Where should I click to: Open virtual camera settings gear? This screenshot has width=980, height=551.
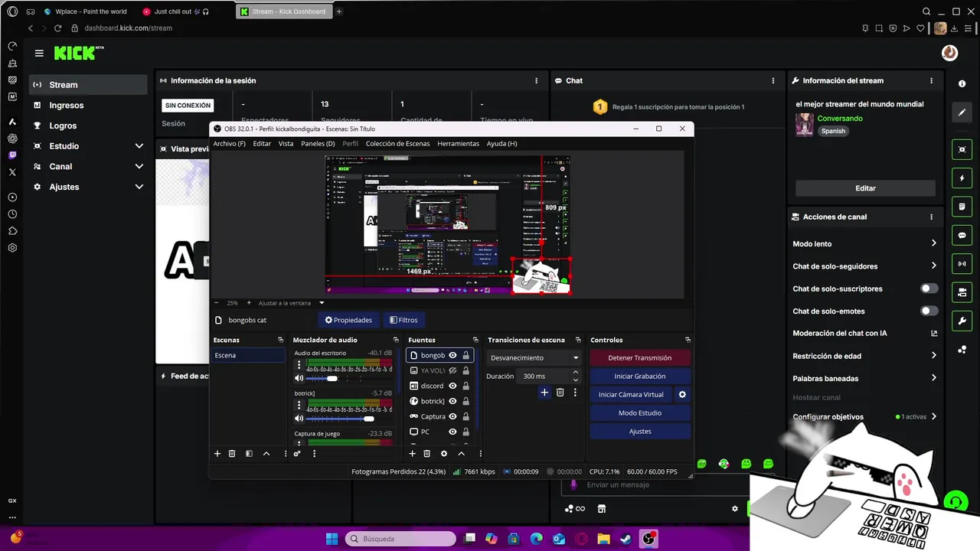(682, 394)
